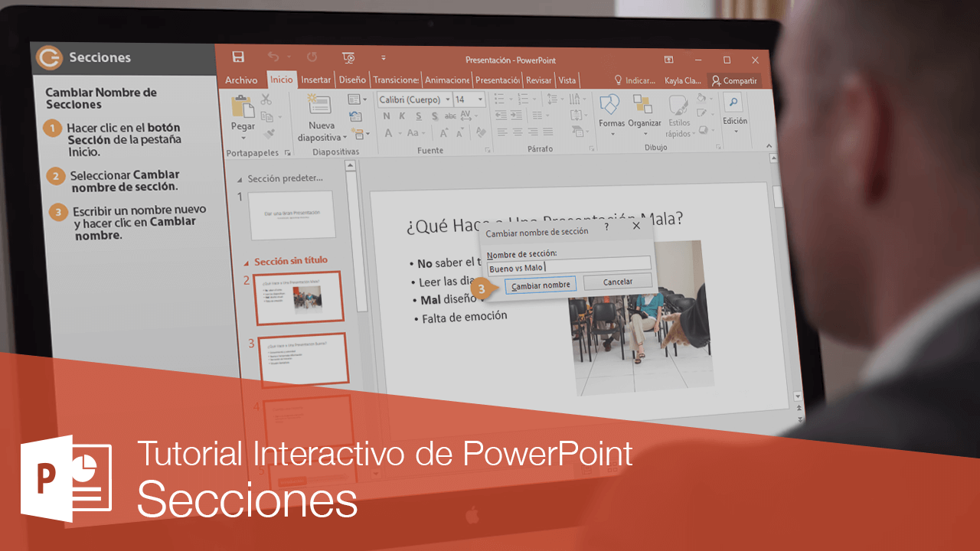Click the Shape Effects icon
The image size is (980, 551).
[x=703, y=130]
